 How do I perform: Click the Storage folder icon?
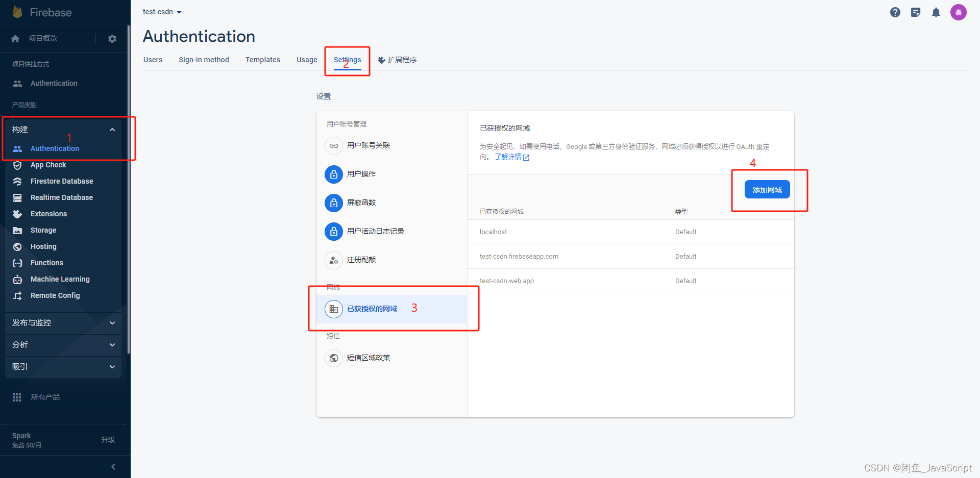coord(17,231)
